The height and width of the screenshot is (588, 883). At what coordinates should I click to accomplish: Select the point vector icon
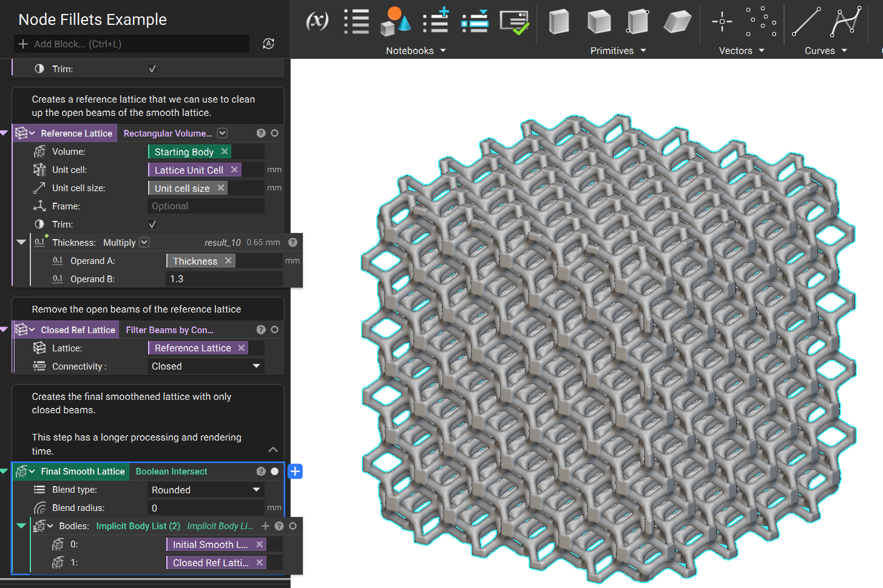coord(722,22)
